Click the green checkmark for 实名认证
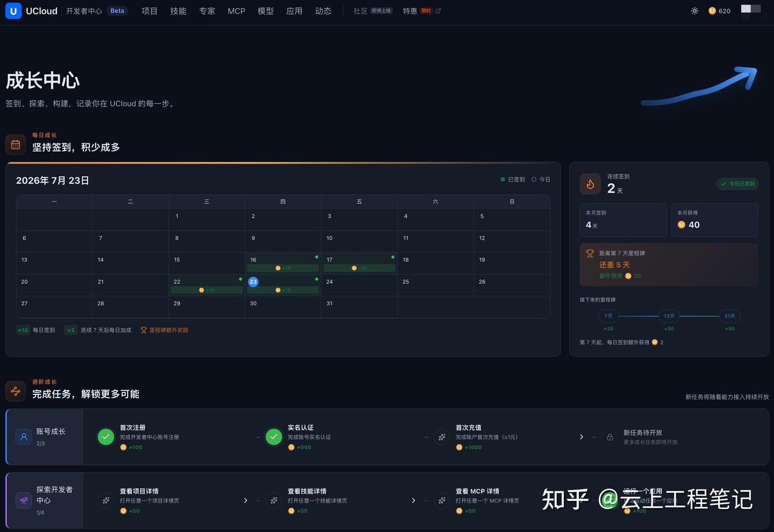 tap(274, 437)
